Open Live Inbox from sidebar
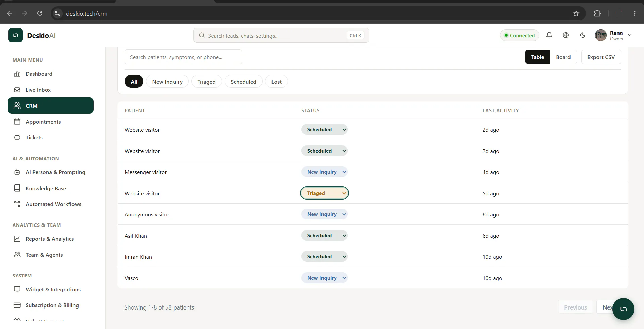The height and width of the screenshot is (329, 644). [x=51, y=90]
